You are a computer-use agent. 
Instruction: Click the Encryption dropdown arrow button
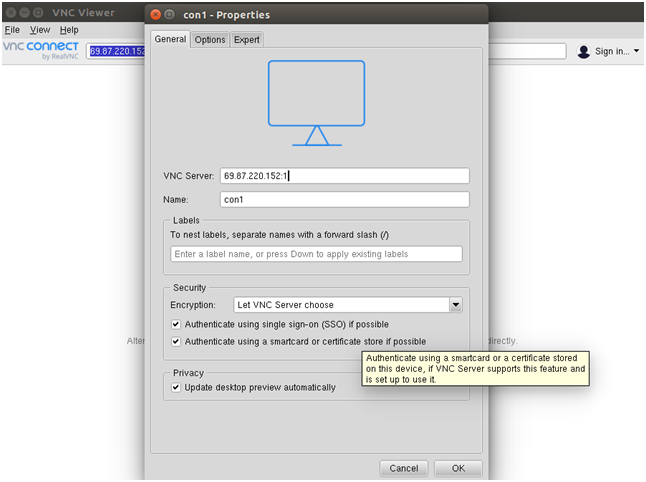(456, 305)
